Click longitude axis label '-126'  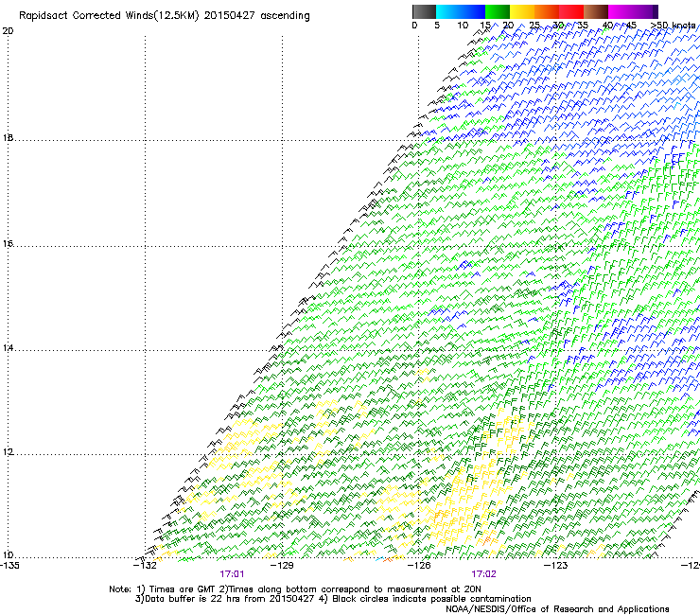tap(419, 566)
